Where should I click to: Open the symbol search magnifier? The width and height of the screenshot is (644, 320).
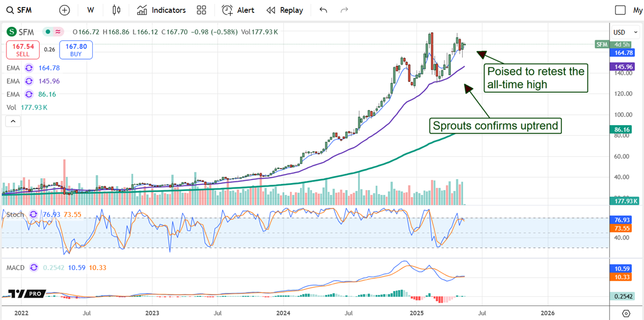pyautogui.click(x=10, y=10)
